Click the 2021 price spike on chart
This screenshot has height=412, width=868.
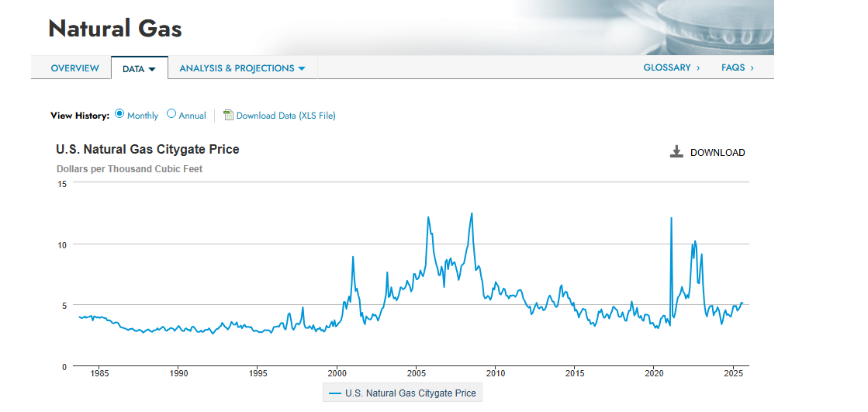[x=671, y=218]
